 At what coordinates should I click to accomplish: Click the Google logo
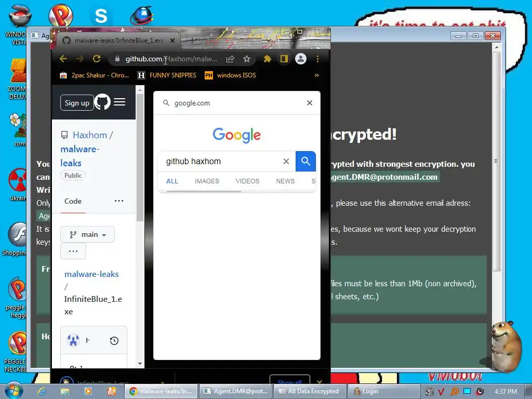pyautogui.click(x=237, y=135)
